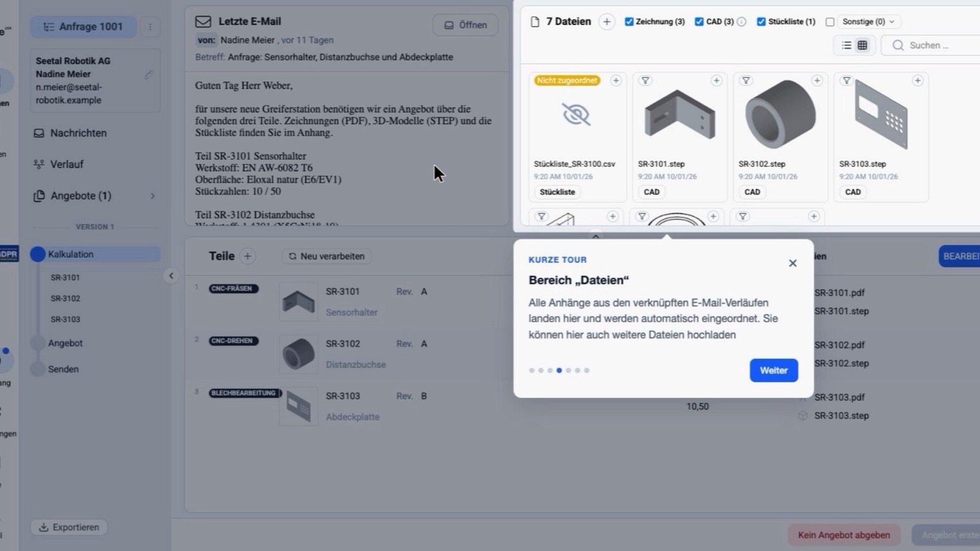Open the Sonstige (0) dropdown
Screen dimensions: 980x551
pyautogui.click(x=868, y=21)
